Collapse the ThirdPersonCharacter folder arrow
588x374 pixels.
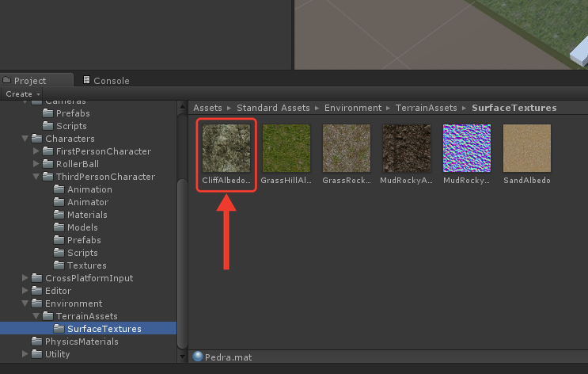[36, 177]
